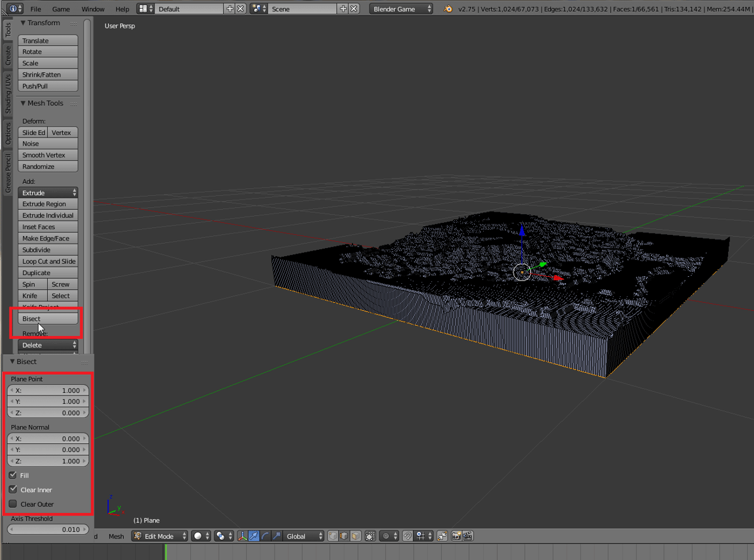
Task: Delete the Default screen layout with X
Action: (241, 9)
